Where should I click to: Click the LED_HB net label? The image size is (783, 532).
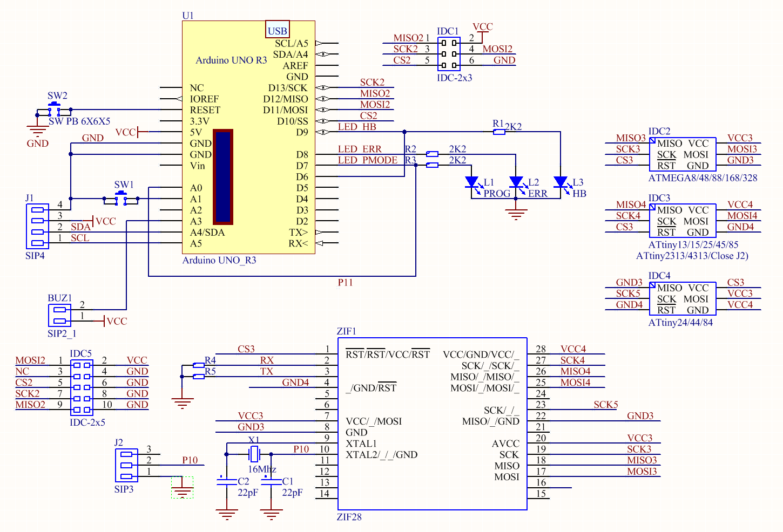point(357,127)
